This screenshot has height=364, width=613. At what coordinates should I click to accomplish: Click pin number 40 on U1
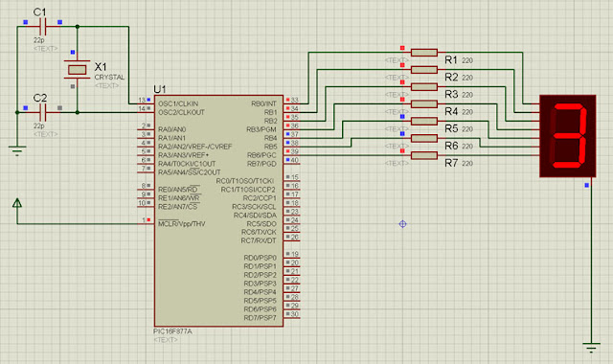[x=295, y=160]
